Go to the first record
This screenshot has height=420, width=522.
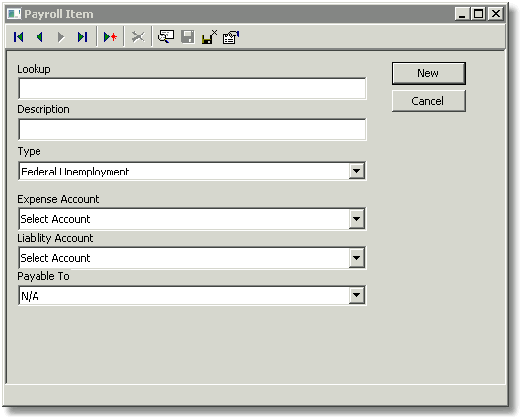[x=19, y=36]
